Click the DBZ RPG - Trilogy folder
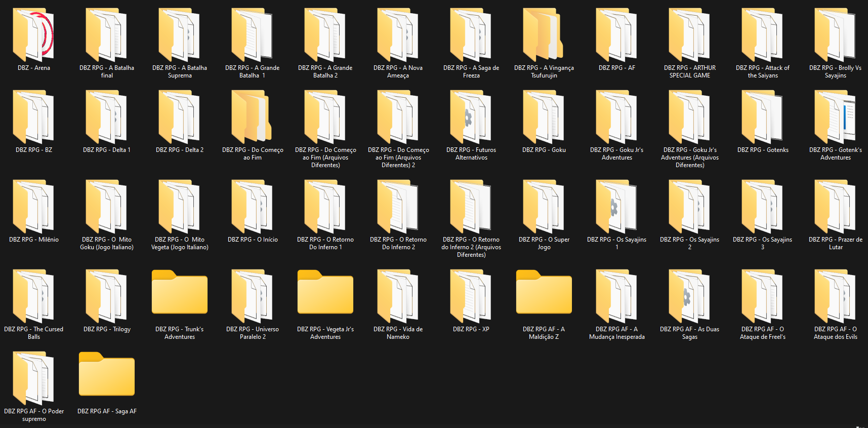Screen dimensions: 868x428 pyautogui.click(x=106, y=296)
